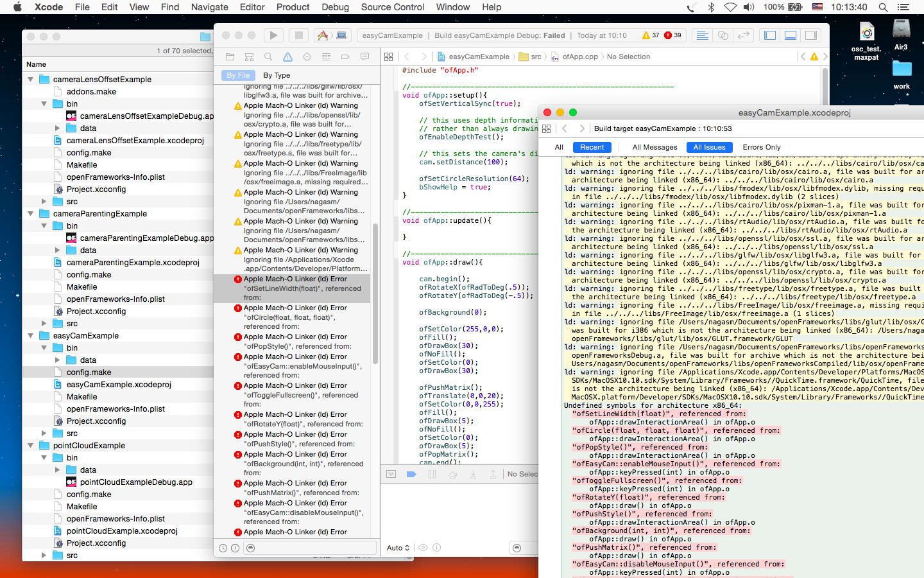Screen dimensions: 924x578
Task: Expand the src folder under easyCamExample
Action: [44, 433]
